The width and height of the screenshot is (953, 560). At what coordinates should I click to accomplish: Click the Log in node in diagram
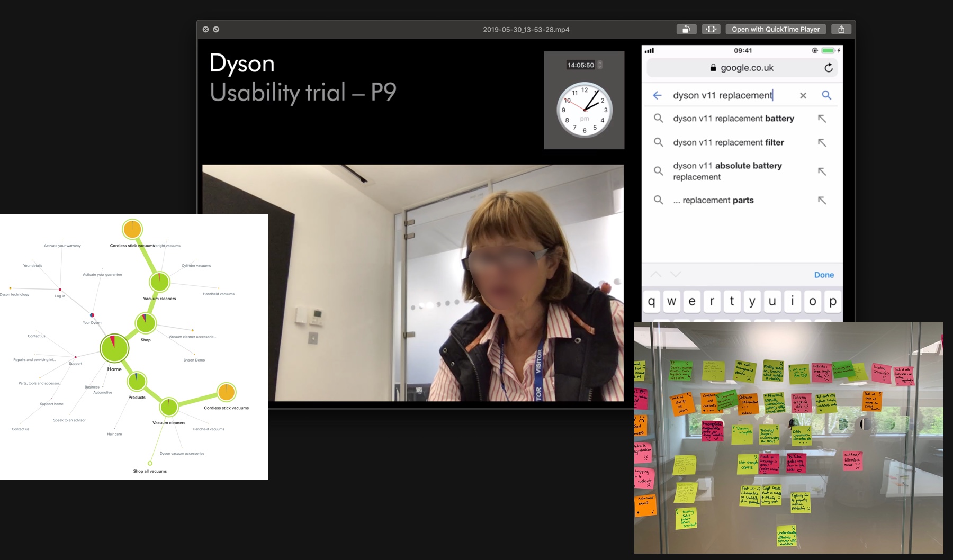[60, 290]
